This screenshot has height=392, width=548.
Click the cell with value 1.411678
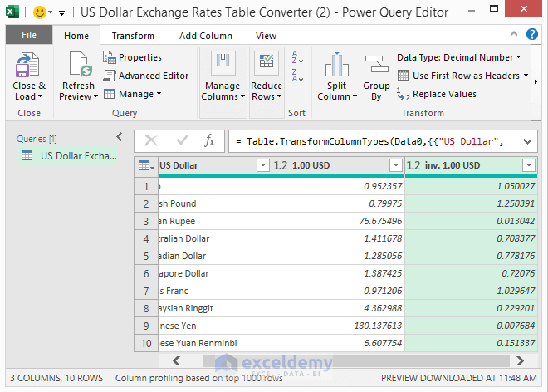(338, 238)
